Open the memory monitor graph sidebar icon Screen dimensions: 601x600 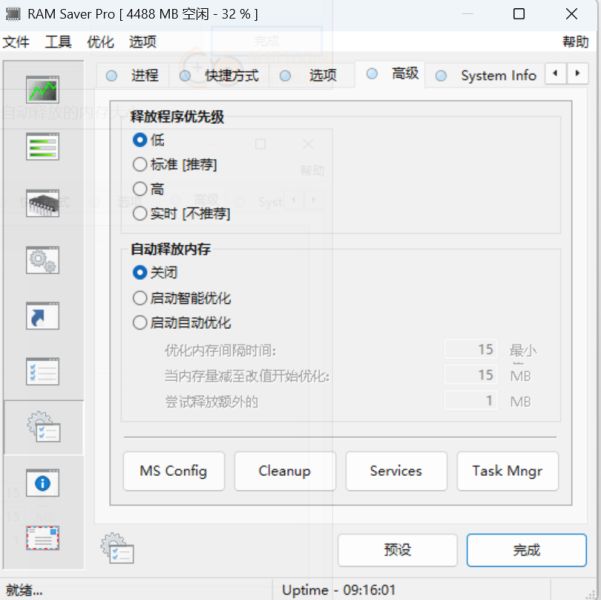tap(43, 90)
